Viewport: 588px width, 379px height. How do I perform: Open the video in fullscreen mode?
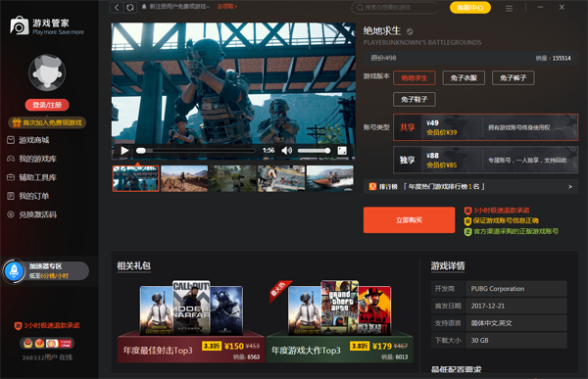point(342,151)
